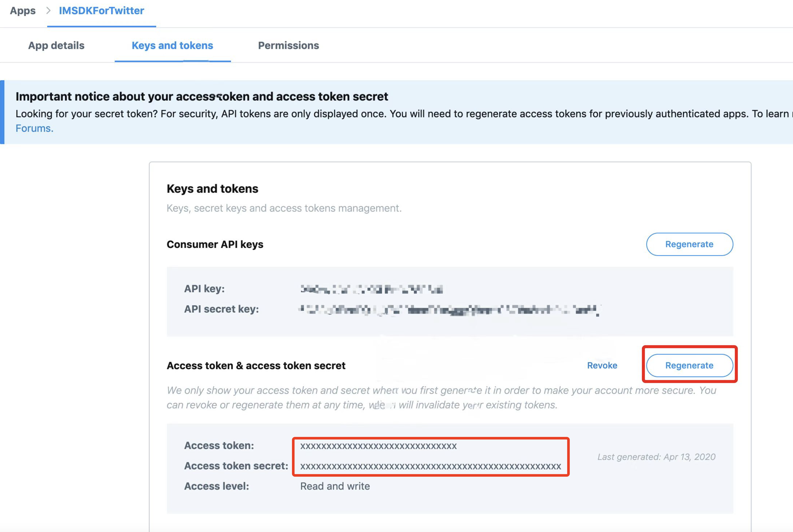
Task: Open the Permissions tab
Action: [x=288, y=45]
